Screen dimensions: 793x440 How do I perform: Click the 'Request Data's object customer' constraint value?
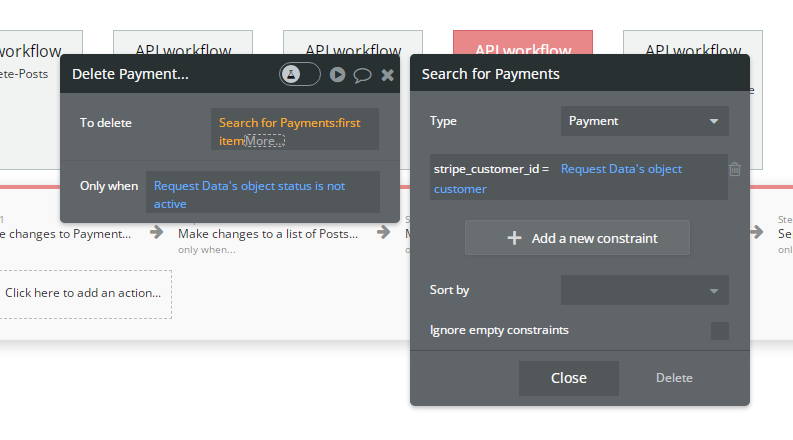(x=621, y=169)
